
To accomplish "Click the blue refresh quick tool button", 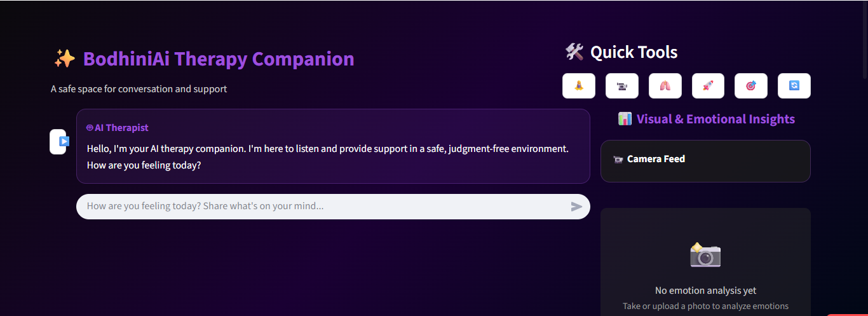I will click(794, 86).
